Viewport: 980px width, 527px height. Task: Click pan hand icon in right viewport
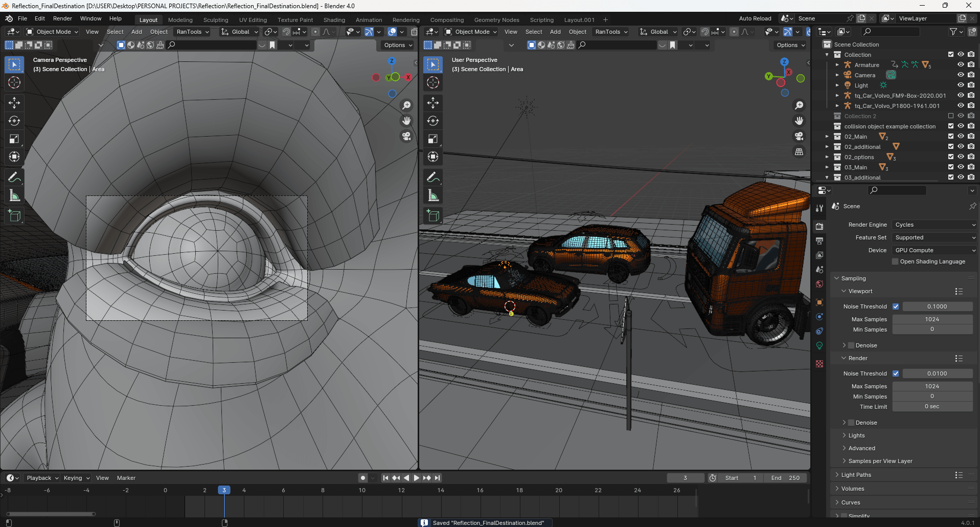(799, 121)
